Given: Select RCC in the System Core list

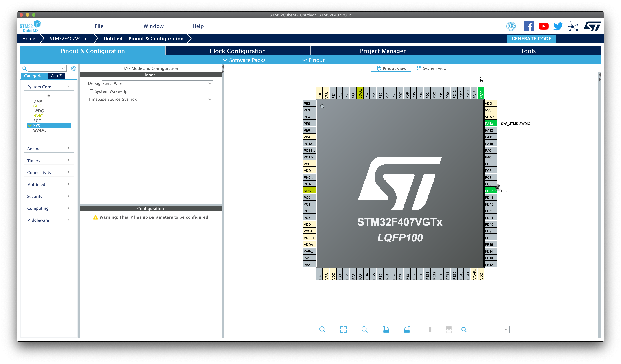Looking at the screenshot, I should 37,121.
